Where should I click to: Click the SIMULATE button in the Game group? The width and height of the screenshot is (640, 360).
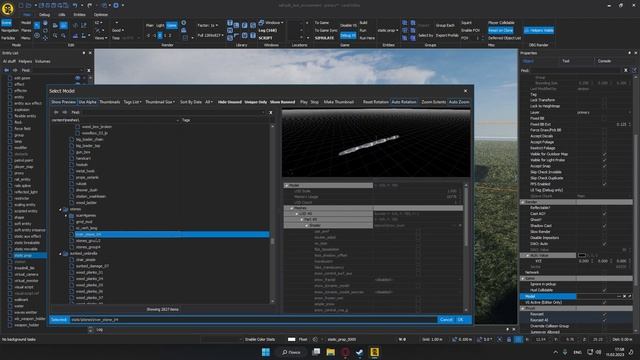pyautogui.click(x=325, y=38)
